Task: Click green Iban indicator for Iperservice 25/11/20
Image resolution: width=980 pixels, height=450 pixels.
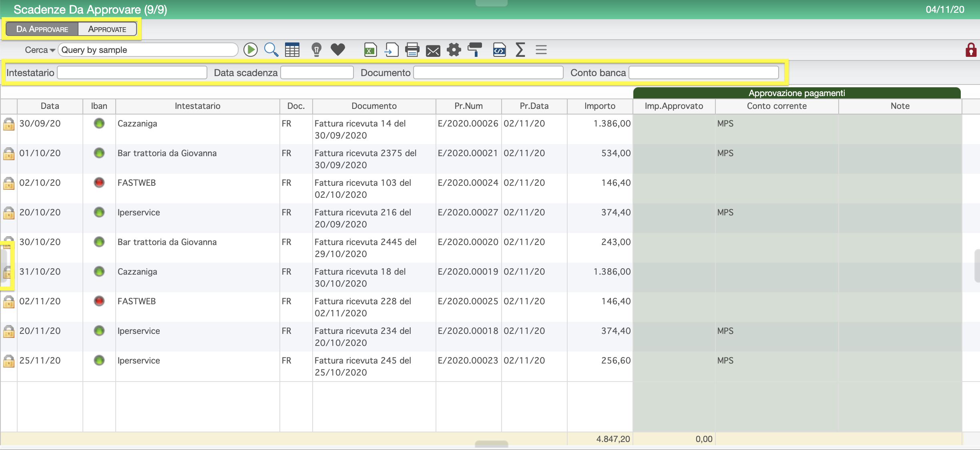Action: [99, 360]
